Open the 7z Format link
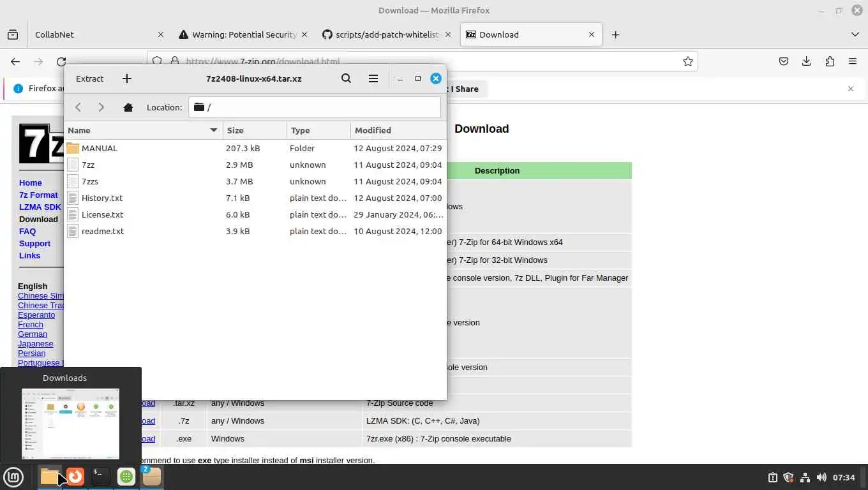 coord(38,195)
